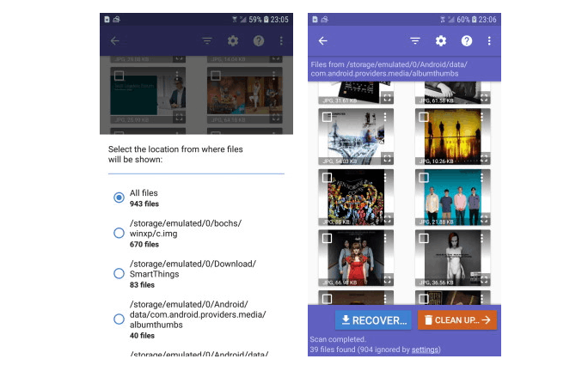Tick the checkbox on the 86 KB image
The image size is (588, 371).
pos(327,178)
